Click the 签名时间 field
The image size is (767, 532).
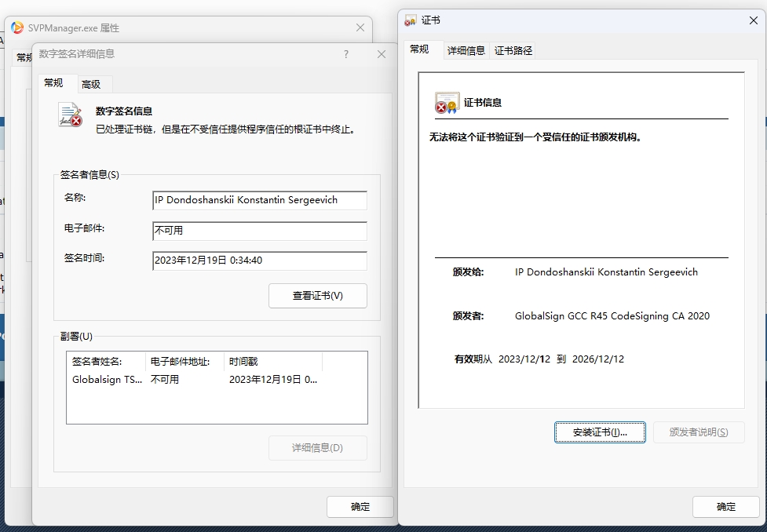coord(259,261)
